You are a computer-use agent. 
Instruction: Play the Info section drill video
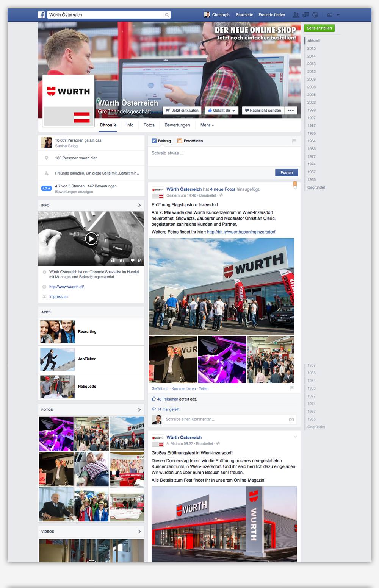pyautogui.click(x=91, y=239)
